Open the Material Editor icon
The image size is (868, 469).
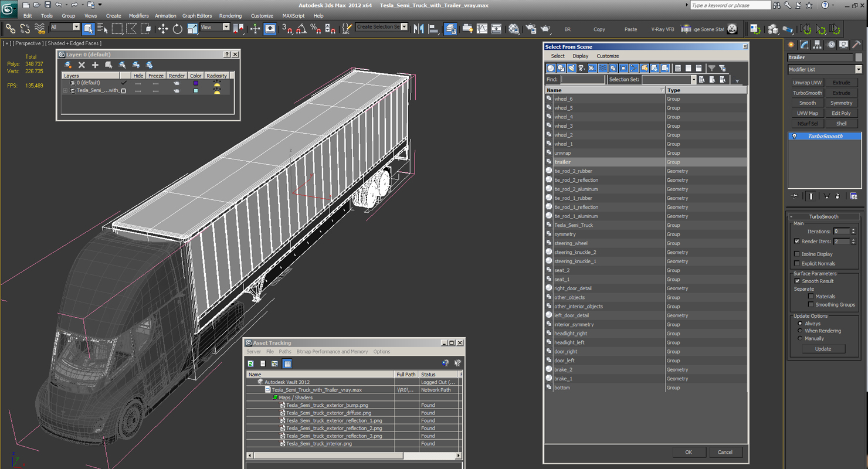514,29
